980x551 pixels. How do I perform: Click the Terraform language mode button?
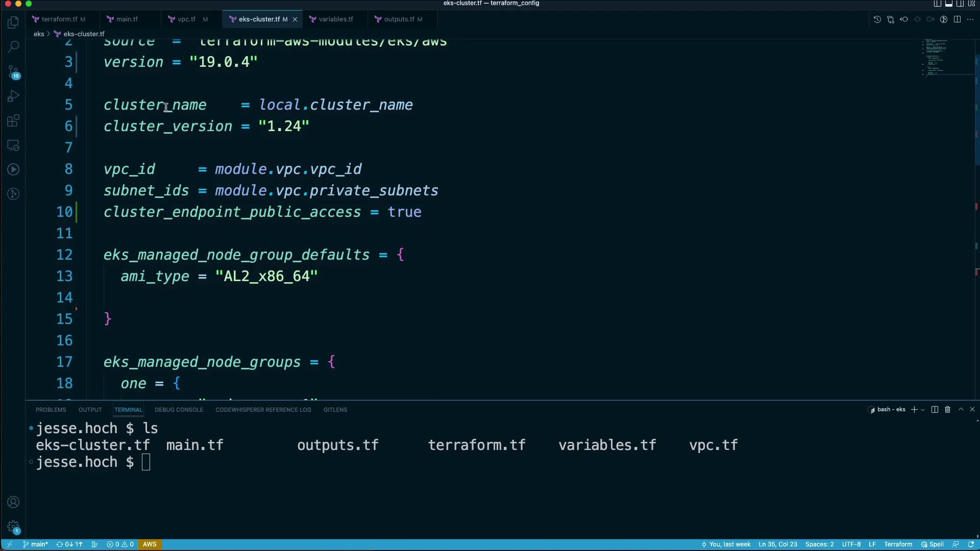click(898, 544)
